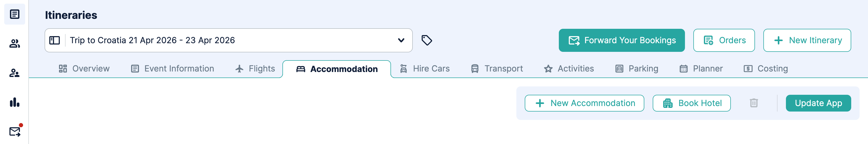
Task: Expand the trip selector dropdown arrow
Action: click(401, 40)
